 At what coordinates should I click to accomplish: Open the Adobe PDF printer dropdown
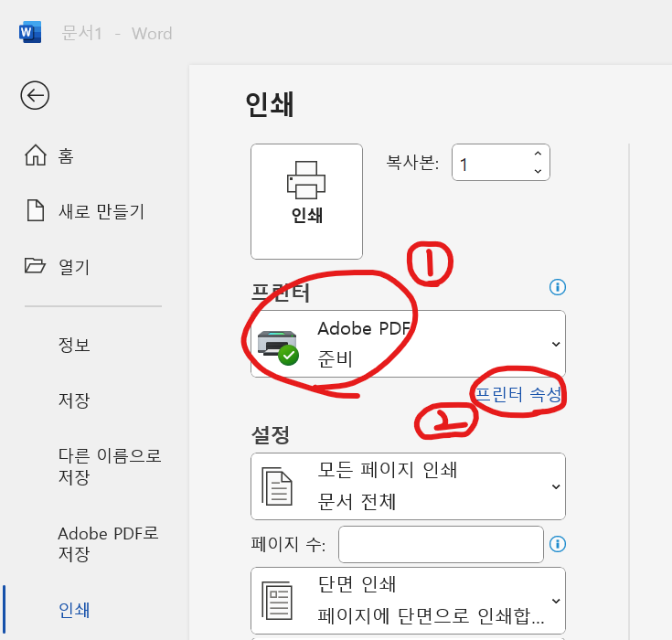tap(408, 344)
